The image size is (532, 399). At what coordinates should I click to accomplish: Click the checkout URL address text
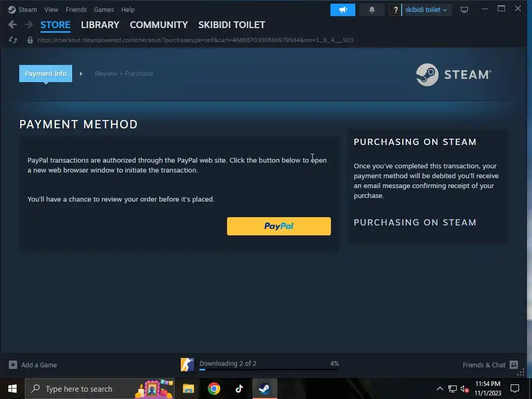click(x=195, y=40)
